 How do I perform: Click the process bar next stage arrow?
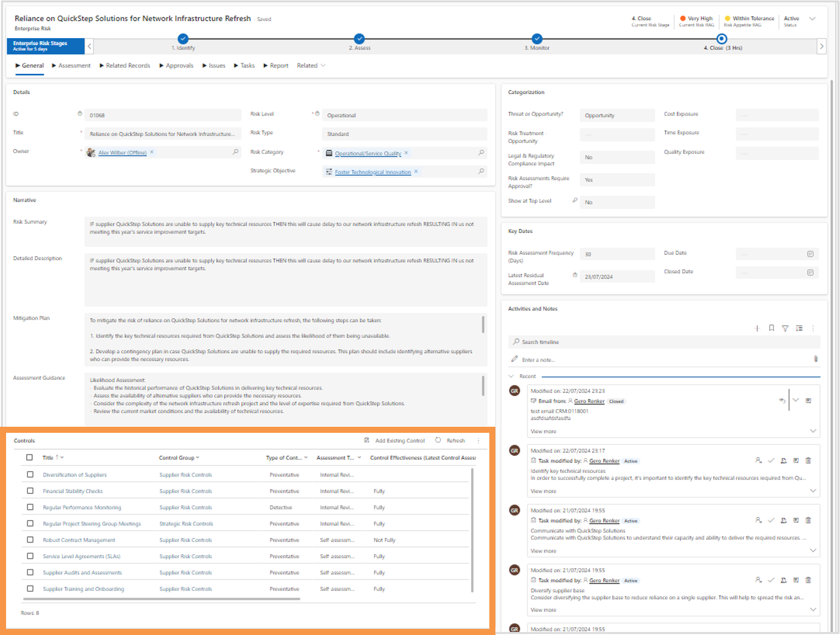pos(821,46)
